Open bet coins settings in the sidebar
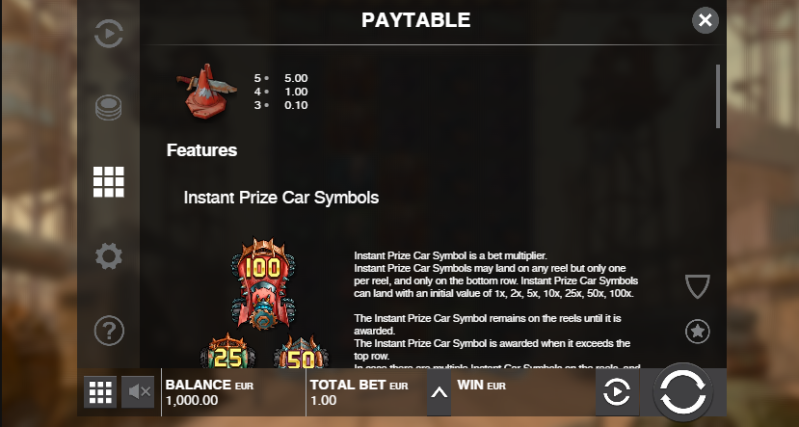 (x=109, y=108)
